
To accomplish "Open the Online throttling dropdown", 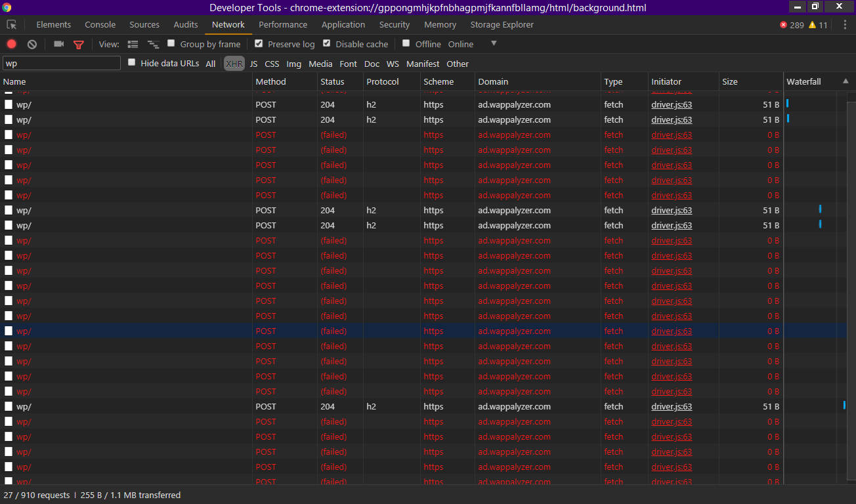I will [461, 44].
